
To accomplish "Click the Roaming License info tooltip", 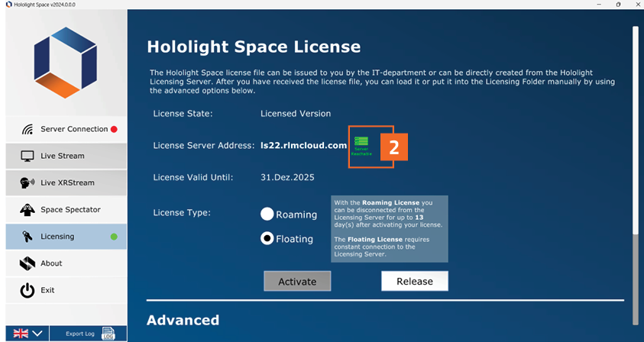I will (390, 229).
